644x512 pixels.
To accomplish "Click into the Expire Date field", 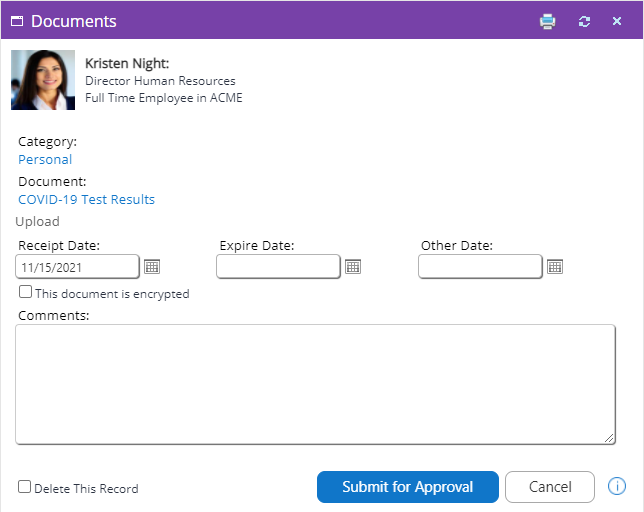I will pyautogui.click(x=278, y=267).
